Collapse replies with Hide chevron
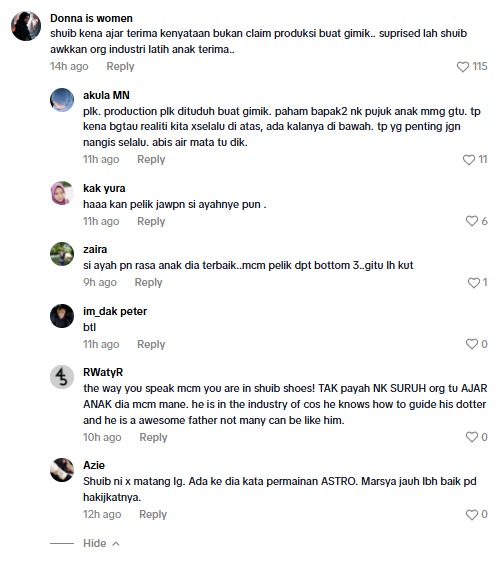The image size is (502, 563). tap(101, 543)
